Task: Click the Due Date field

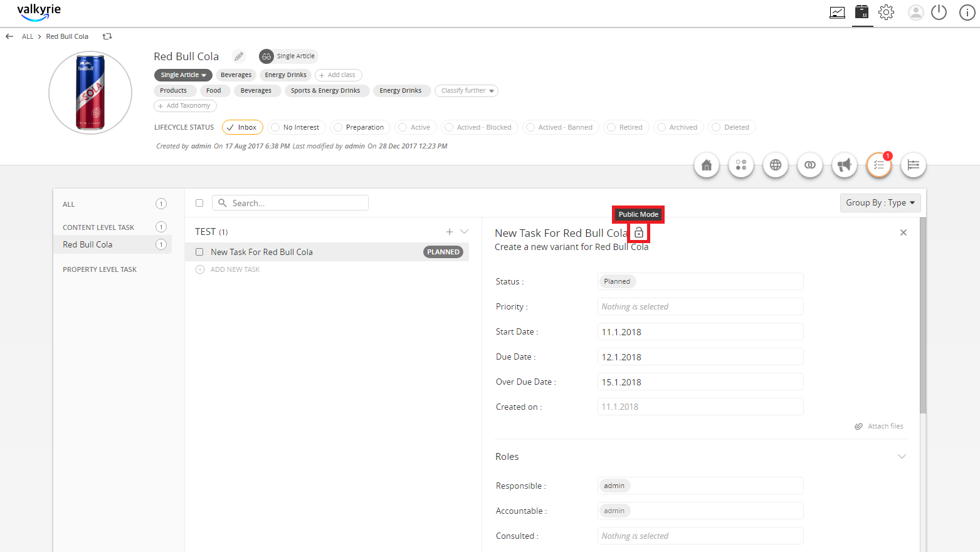Action: tap(700, 357)
